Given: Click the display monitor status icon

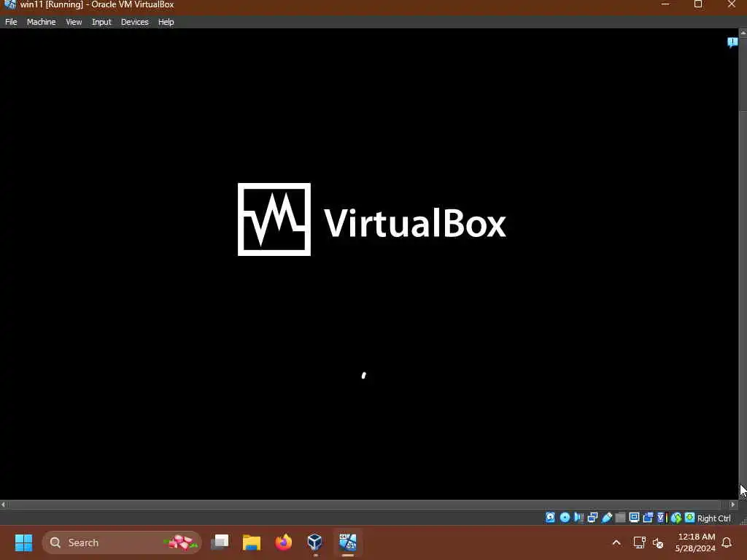Looking at the screenshot, I should pos(634,518).
